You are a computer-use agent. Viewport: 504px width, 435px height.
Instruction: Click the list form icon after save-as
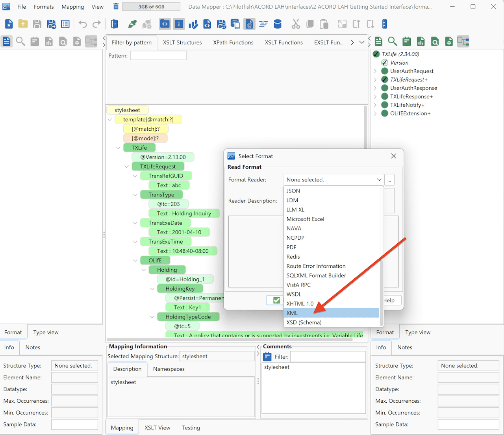tap(65, 24)
